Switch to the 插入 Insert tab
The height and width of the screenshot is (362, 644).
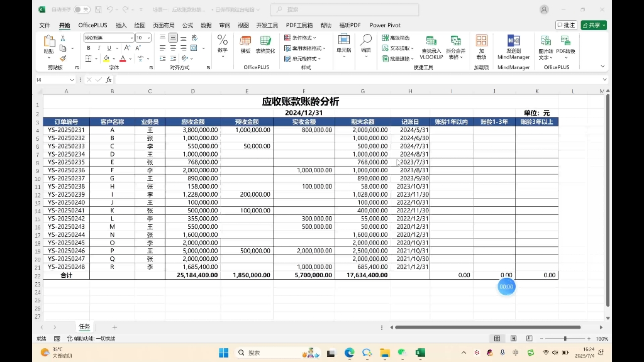[x=121, y=25]
